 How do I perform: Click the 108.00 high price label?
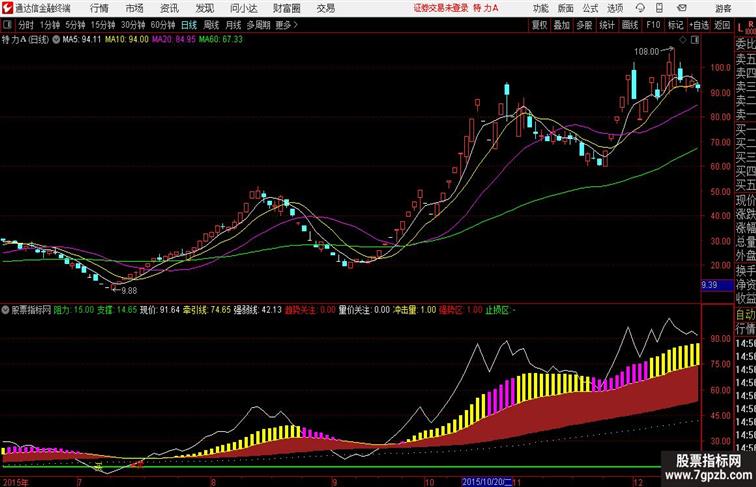click(x=646, y=52)
